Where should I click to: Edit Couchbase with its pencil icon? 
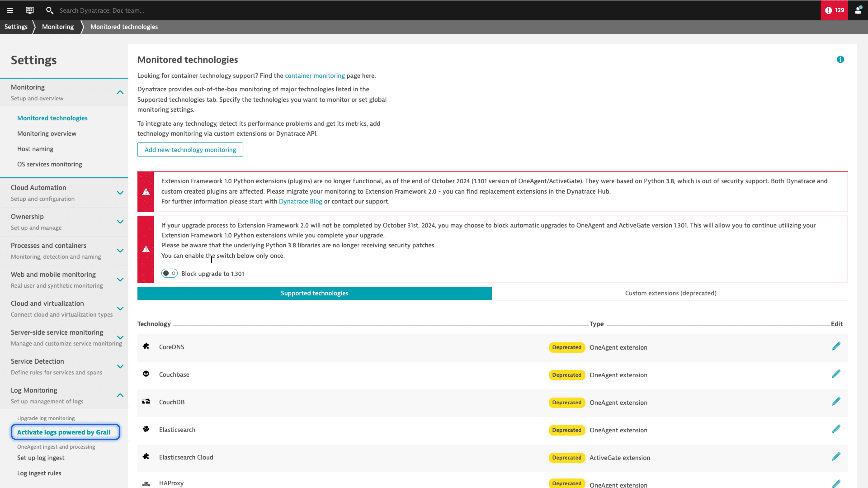836,374
